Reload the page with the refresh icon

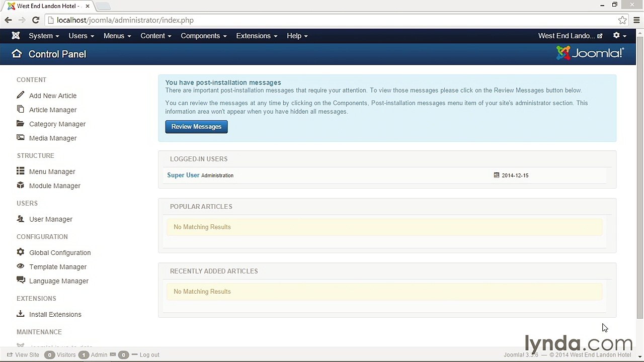[x=35, y=20]
